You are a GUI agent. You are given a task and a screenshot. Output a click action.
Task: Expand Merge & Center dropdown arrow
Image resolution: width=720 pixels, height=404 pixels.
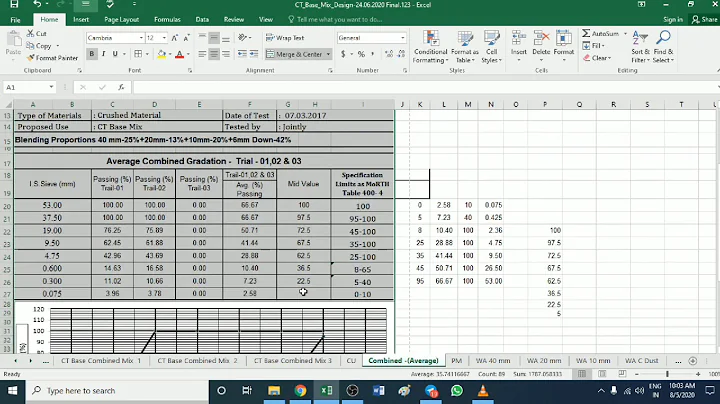(328, 54)
